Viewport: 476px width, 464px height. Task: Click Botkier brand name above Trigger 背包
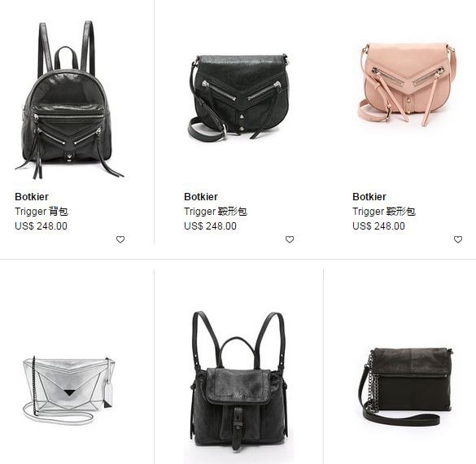(32, 197)
